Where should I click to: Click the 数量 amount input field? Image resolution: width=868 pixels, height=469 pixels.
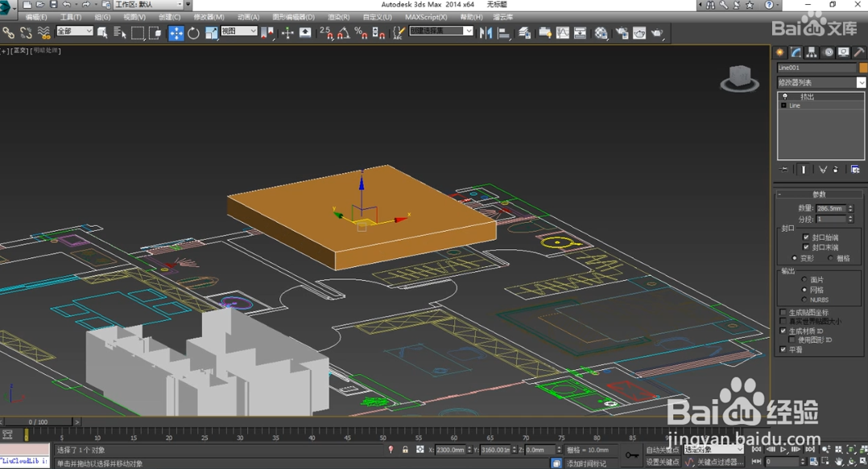829,208
